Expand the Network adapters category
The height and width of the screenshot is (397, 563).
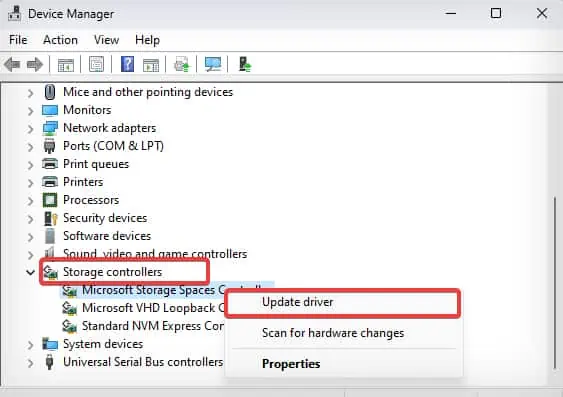31,129
